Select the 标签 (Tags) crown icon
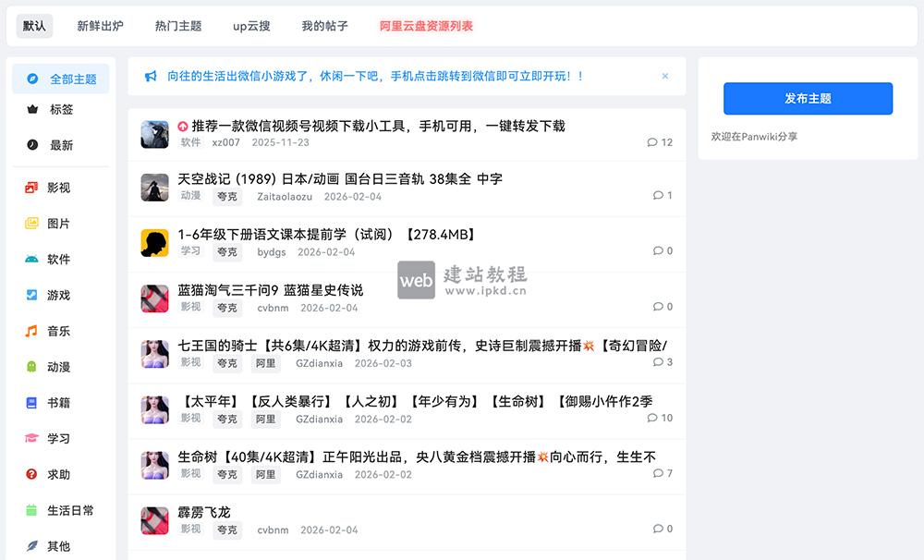Viewport: 924px width, 560px height. [x=31, y=109]
